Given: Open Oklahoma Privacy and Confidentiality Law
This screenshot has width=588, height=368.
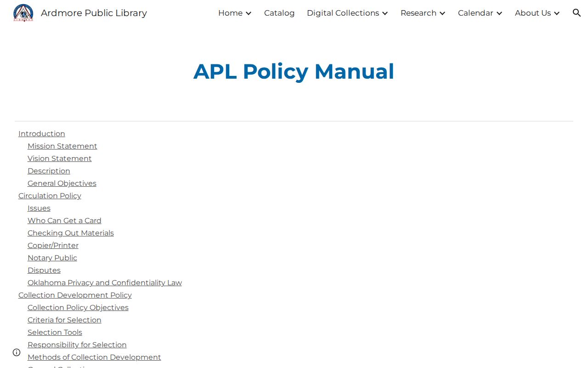Looking at the screenshot, I should click(x=105, y=282).
